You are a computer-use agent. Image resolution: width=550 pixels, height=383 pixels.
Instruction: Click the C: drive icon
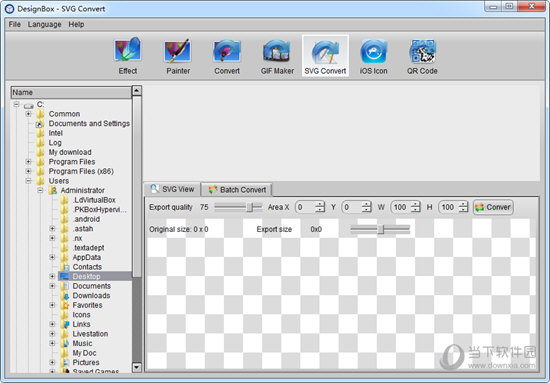point(29,105)
